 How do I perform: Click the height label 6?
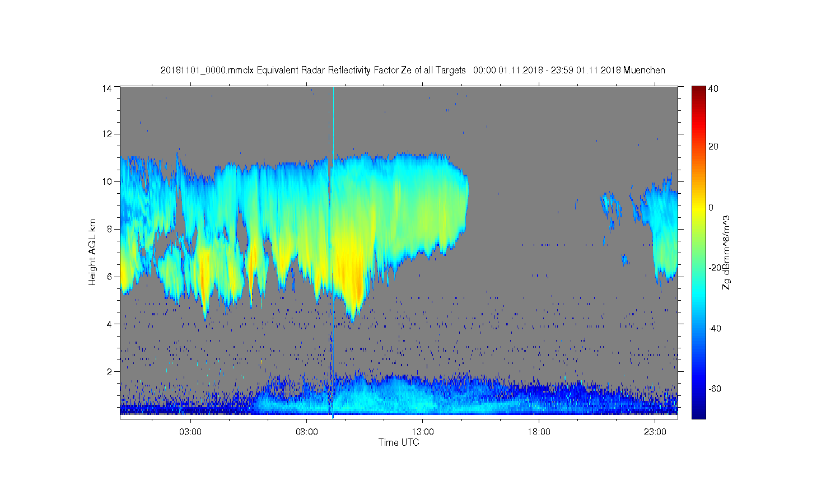pyautogui.click(x=110, y=277)
